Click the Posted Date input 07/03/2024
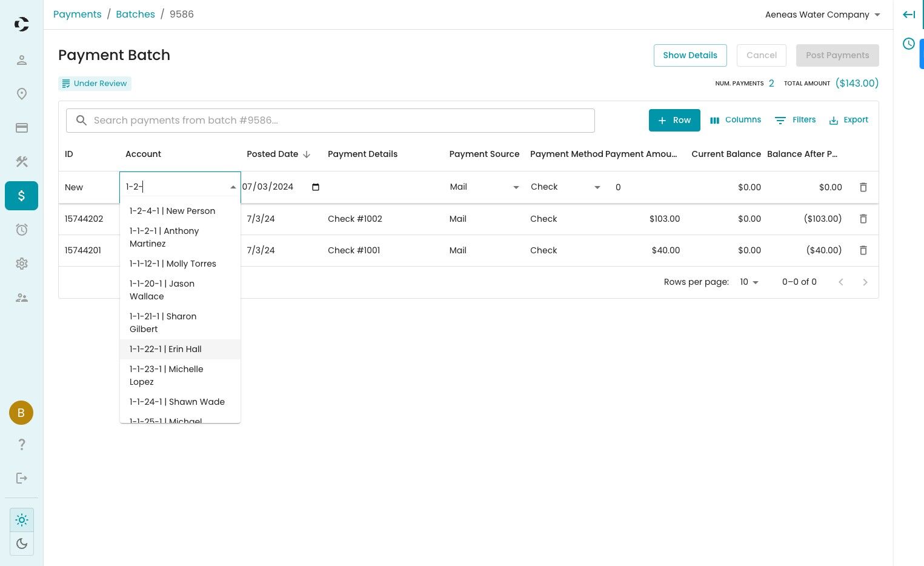The height and width of the screenshot is (566, 924). [x=281, y=187]
